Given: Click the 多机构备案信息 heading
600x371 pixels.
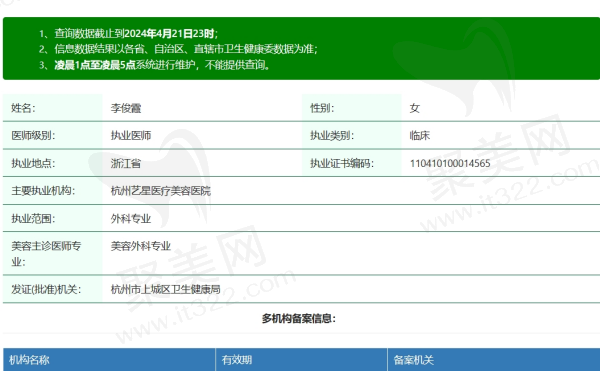Looking at the screenshot, I should pyautogui.click(x=299, y=318).
